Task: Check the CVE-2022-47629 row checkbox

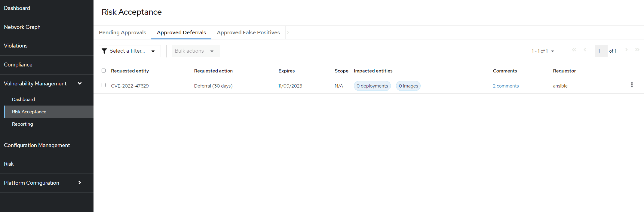Action: (x=103, y=85)
